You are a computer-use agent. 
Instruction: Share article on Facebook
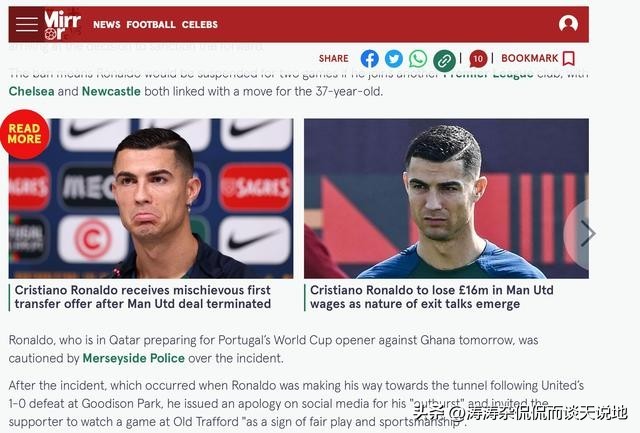pos(369,59)
